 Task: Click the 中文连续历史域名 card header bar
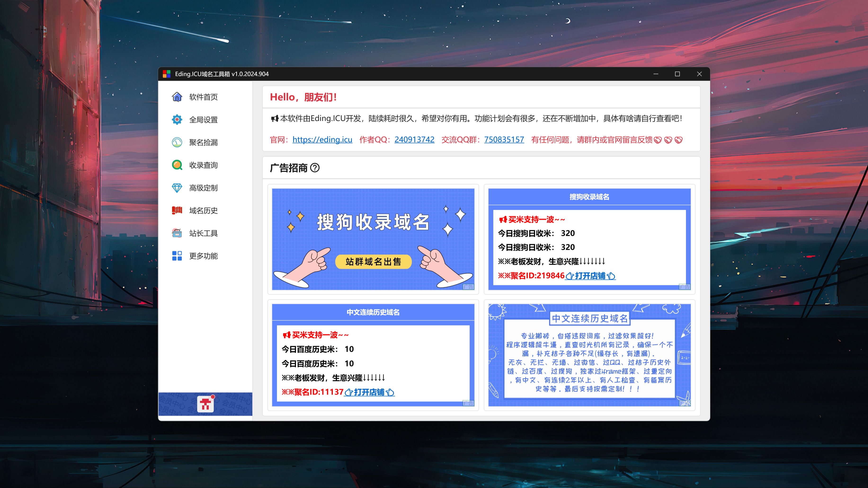(x=373, y=312)
